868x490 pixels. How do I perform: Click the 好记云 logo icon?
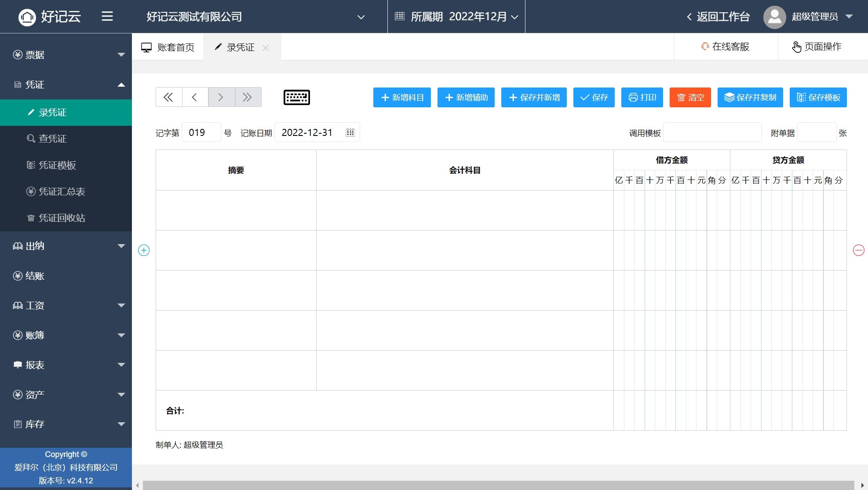point(27,17)
